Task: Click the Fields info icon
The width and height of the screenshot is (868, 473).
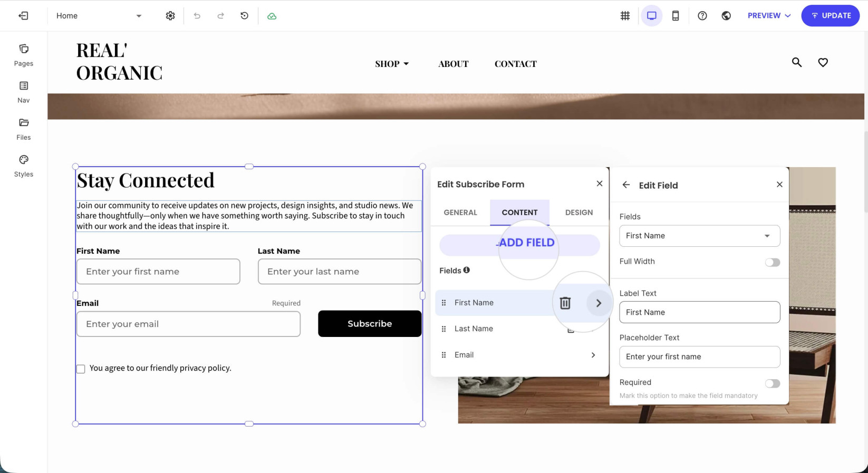Action: [466, 270]
